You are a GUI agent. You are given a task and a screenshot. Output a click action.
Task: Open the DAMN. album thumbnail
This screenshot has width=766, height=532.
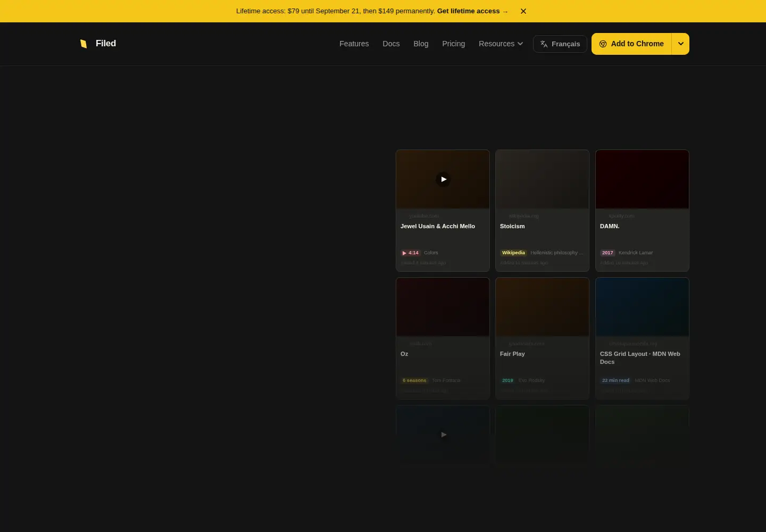[x=642, y=179]
